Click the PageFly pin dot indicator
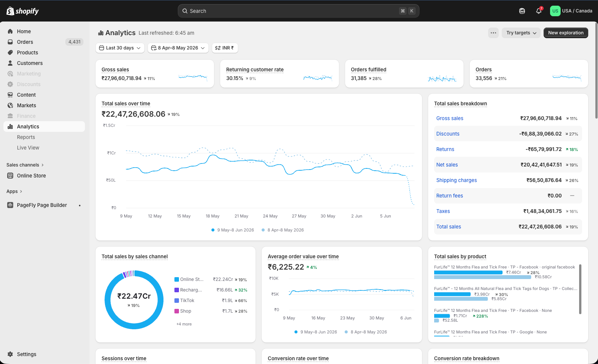 [80, 205]
